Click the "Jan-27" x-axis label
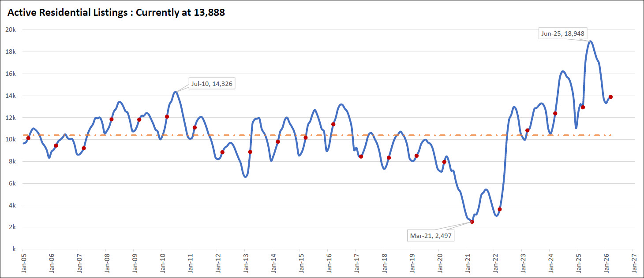The image size is (644, 278). coord(633,263)
